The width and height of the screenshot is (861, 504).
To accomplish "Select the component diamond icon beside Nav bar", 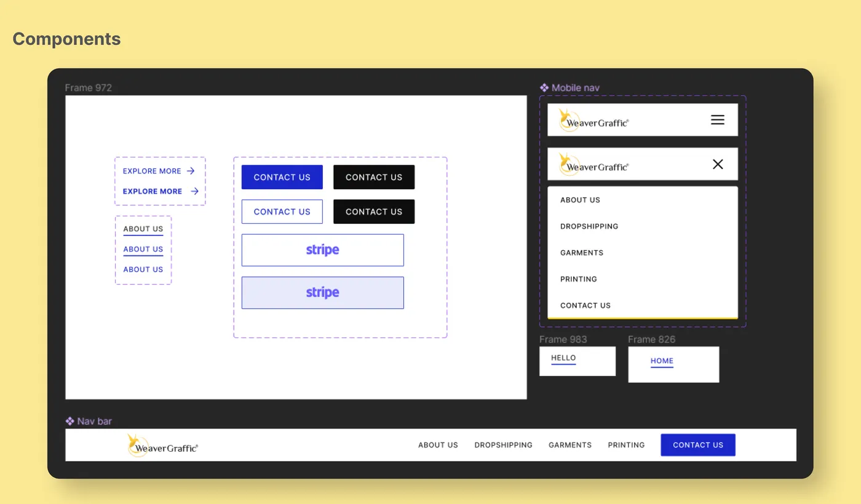I will click(x=69, y=421).
